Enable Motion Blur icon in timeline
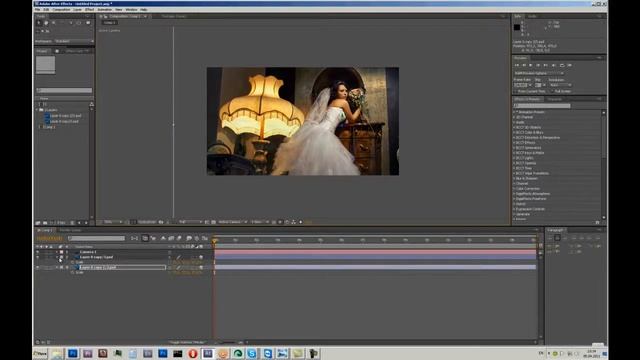 pos(179,238)
